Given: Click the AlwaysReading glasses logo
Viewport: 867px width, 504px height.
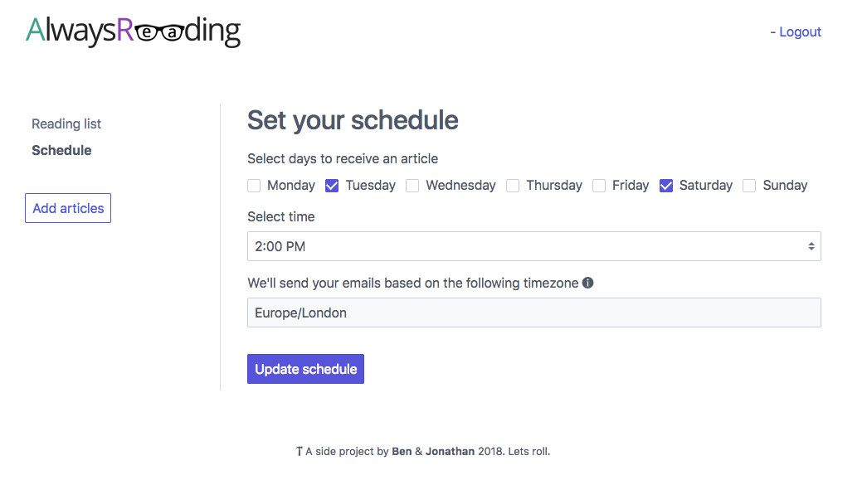Looking at the screenshot, I should tap(134, 31).
